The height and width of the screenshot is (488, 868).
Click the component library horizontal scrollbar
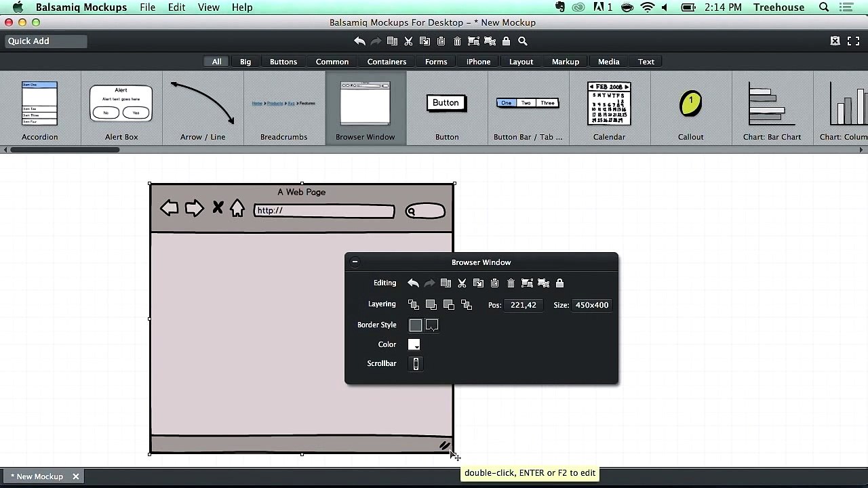click(65, 150)
